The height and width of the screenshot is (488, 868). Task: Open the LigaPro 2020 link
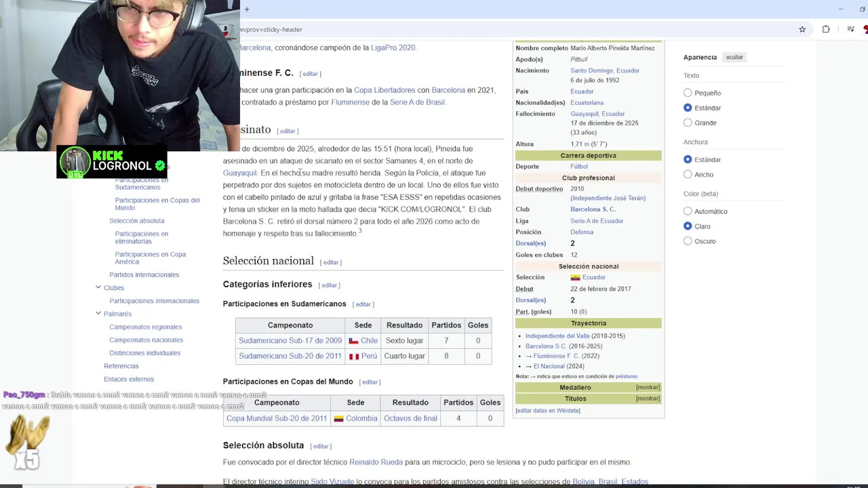click(x=393, y=48)
